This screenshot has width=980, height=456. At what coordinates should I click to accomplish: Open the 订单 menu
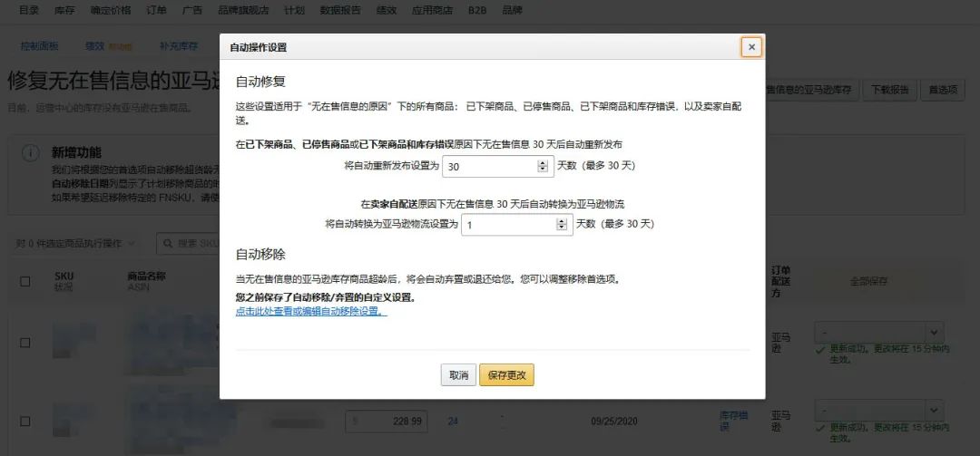[156, 10]
